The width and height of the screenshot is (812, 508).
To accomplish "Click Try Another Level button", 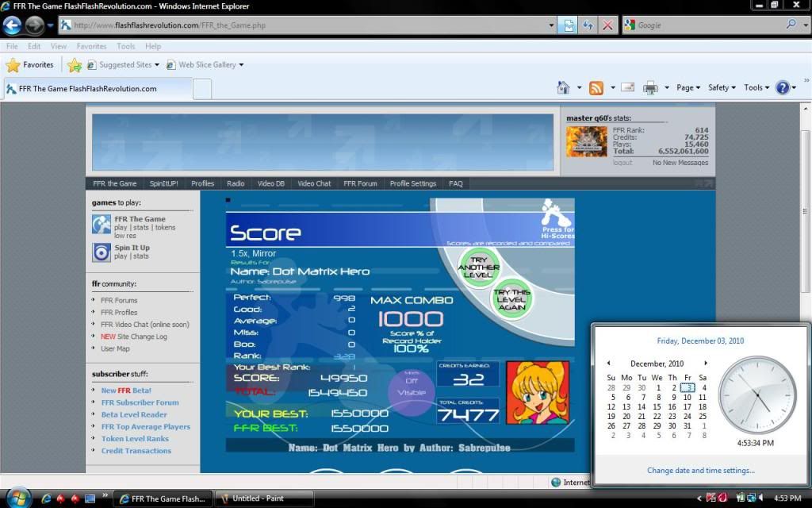I will point(479,267).
